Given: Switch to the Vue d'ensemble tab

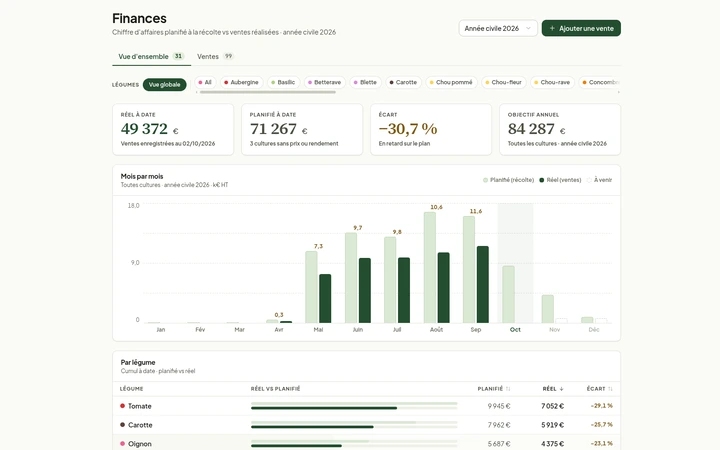Looking at the screenshot, I should (151, 56).
